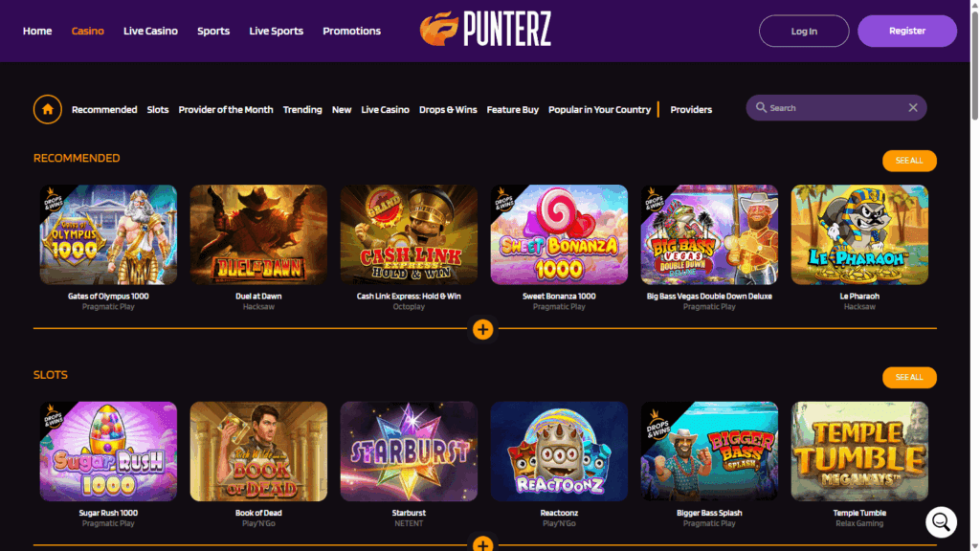This screenshot has height=551, width=980.
Task: Click See All for Recommended games
Action: [909, 161]
